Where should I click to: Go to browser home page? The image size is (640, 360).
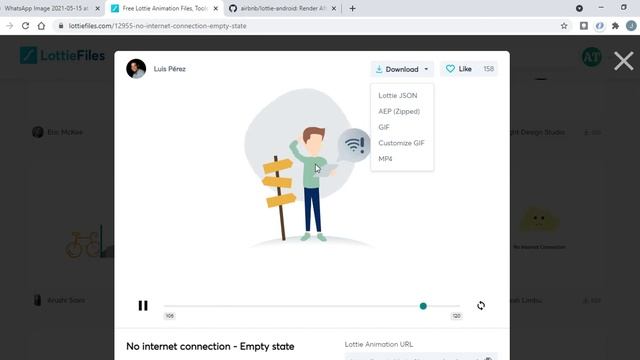click(x=41, y=26)
